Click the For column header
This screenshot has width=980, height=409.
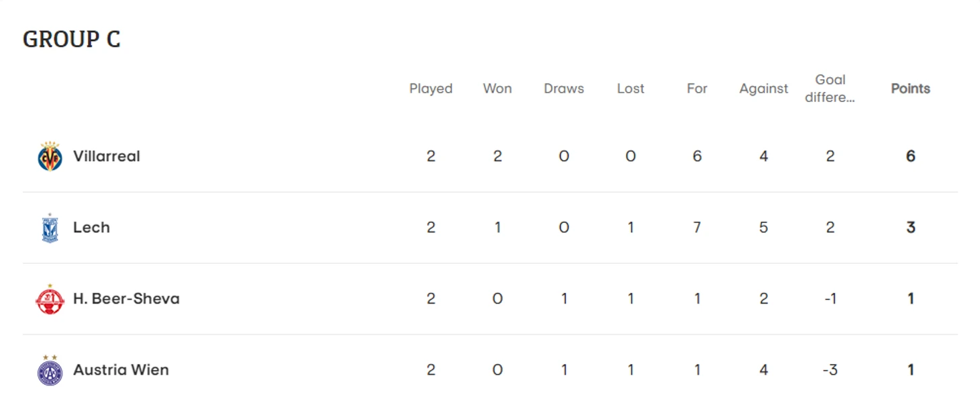pyautogui.click(x=697, y=89)
